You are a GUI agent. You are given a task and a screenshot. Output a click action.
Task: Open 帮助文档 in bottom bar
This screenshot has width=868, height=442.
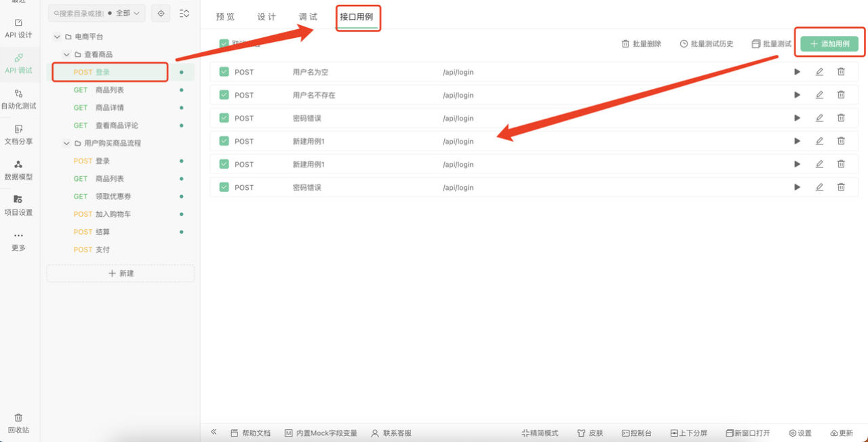250,433
